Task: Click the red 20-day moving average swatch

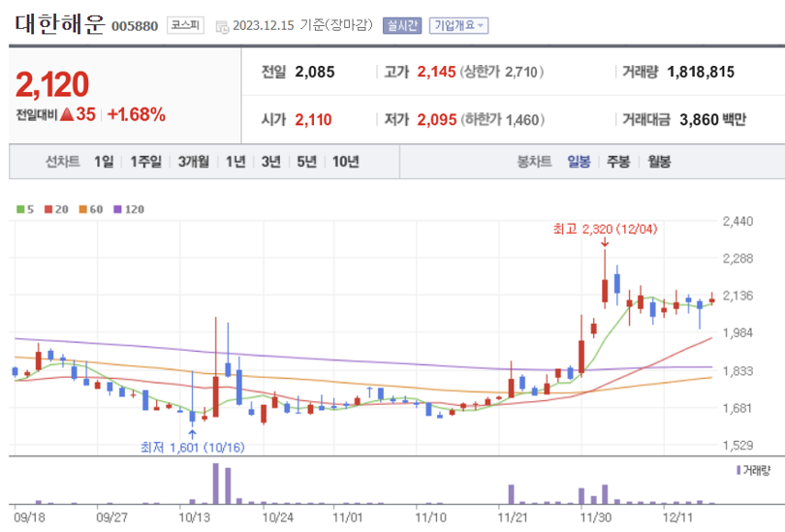Action: tap(48, 209)
